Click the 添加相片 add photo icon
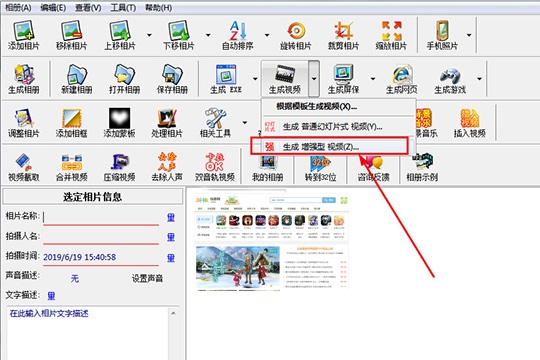540x360 pixels. coord(23,35)
